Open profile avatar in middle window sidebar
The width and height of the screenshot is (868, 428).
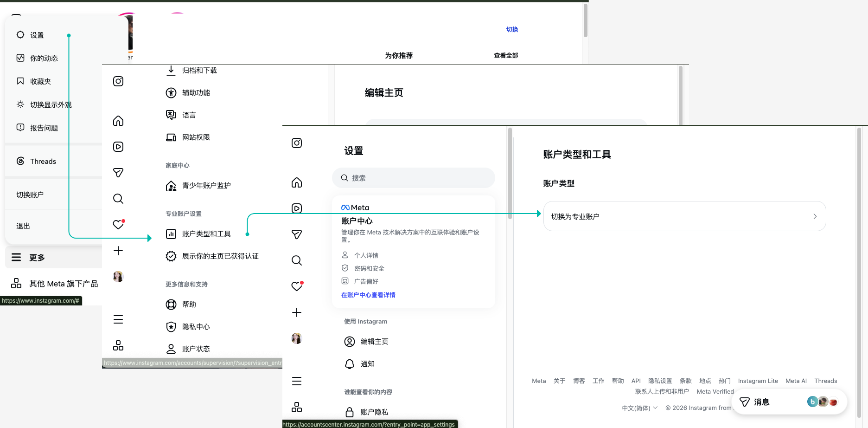click(118, 277)
